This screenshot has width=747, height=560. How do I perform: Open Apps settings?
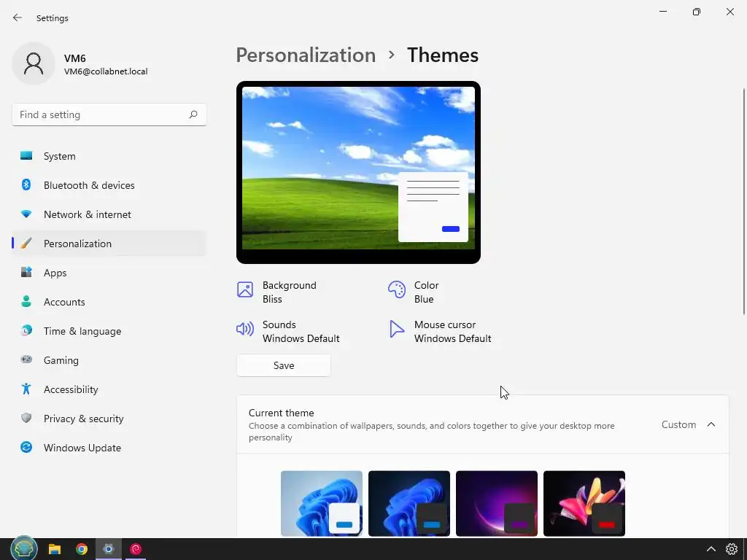tap(109, 273)
